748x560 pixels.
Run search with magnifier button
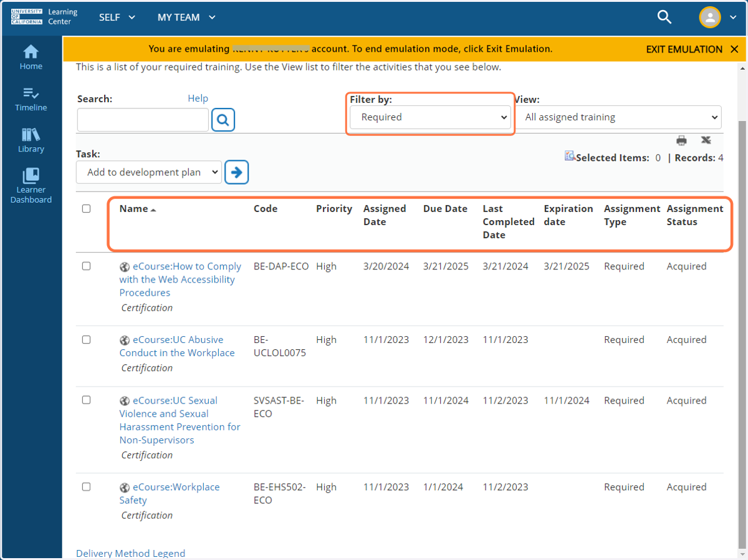(223, 119)
